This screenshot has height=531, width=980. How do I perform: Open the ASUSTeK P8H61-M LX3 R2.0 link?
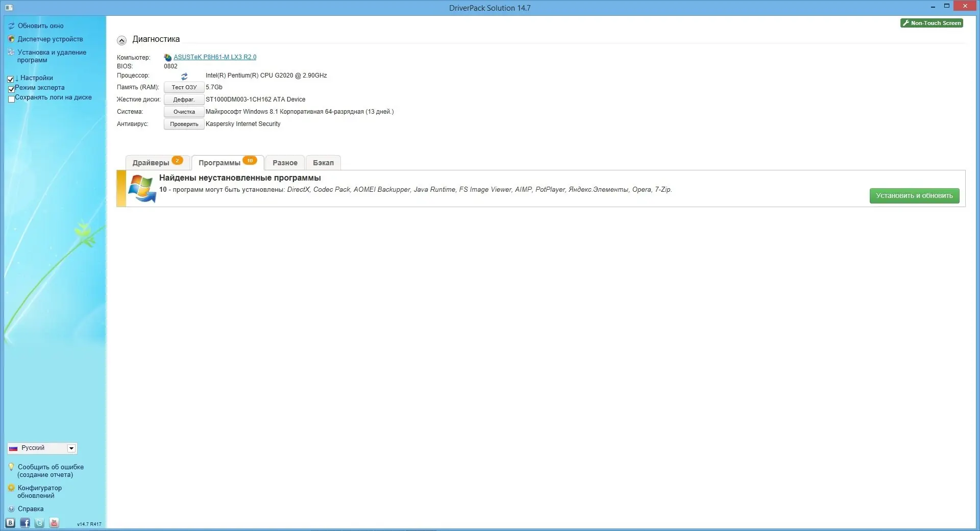click(215, 57)
